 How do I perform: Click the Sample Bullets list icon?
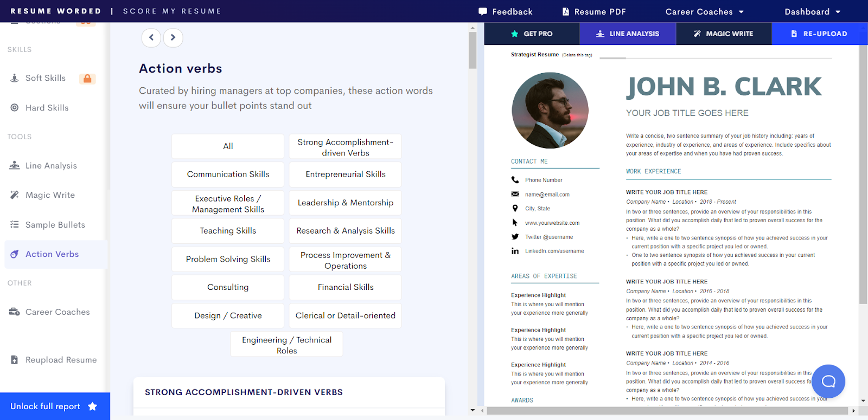point(15,224)
